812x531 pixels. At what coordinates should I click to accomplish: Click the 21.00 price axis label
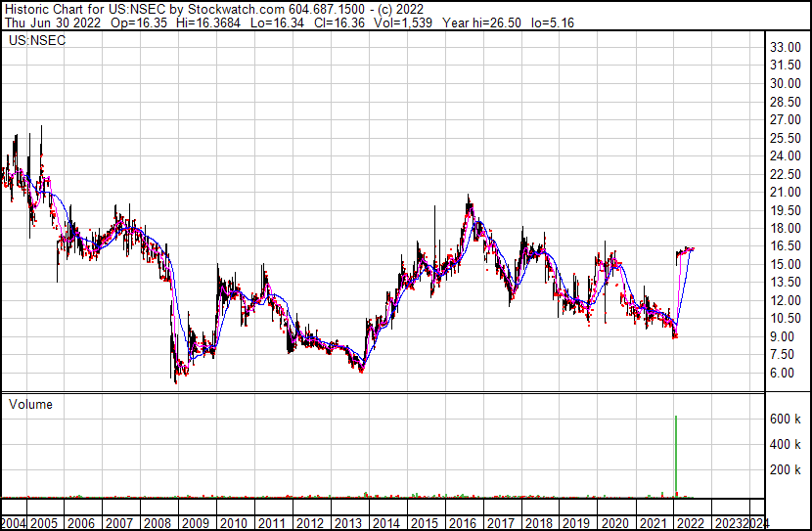(786, 192)
